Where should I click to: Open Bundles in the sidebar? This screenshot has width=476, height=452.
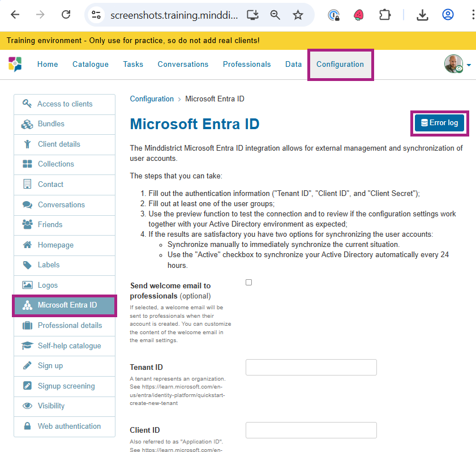[65, 124]
